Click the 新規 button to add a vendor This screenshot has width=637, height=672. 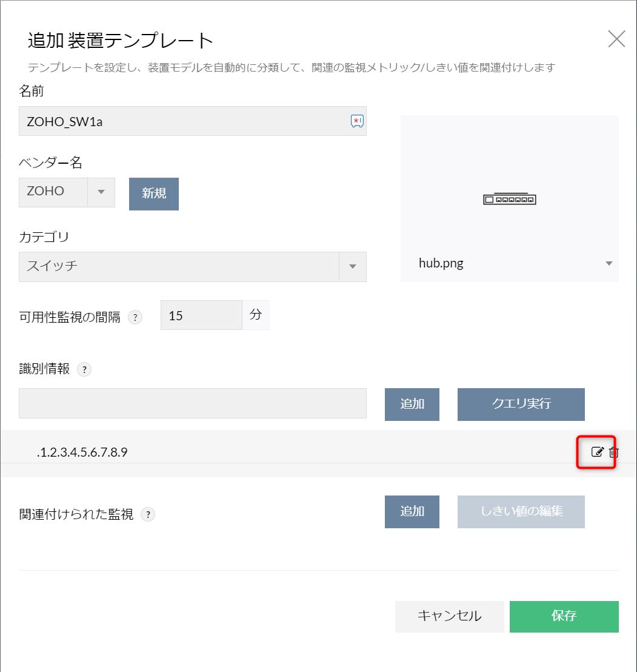(153, 194)
